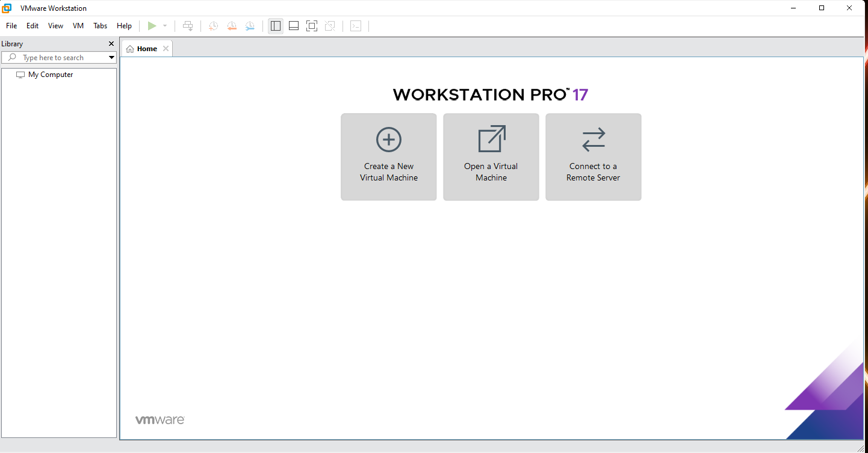
Task: Open the View menu
Action: click(x=56, y=26)
